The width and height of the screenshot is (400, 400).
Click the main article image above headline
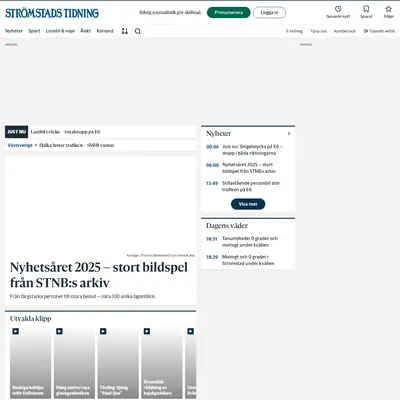[101, 205]
